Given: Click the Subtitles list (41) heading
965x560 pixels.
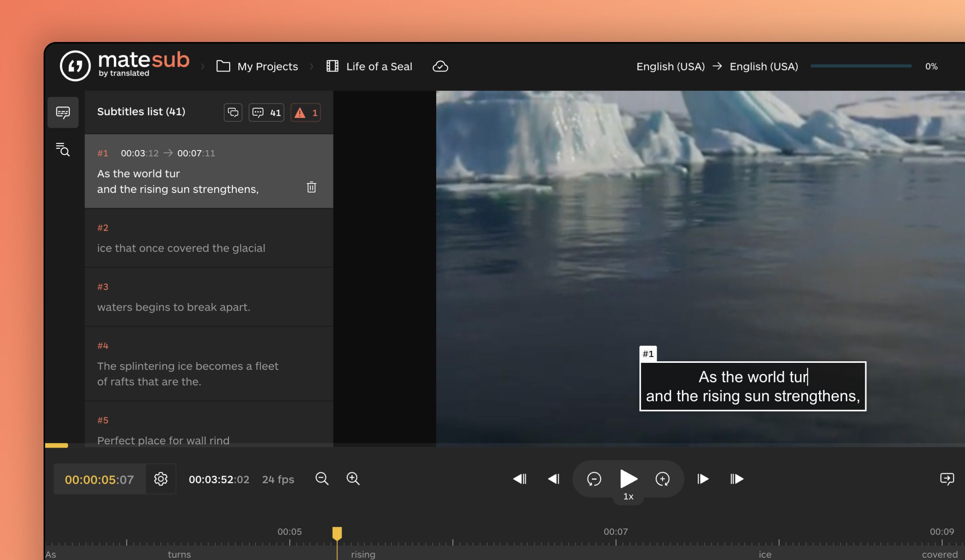Looking at the screenshot, I should pyautogui.click(x=141, y=112).
